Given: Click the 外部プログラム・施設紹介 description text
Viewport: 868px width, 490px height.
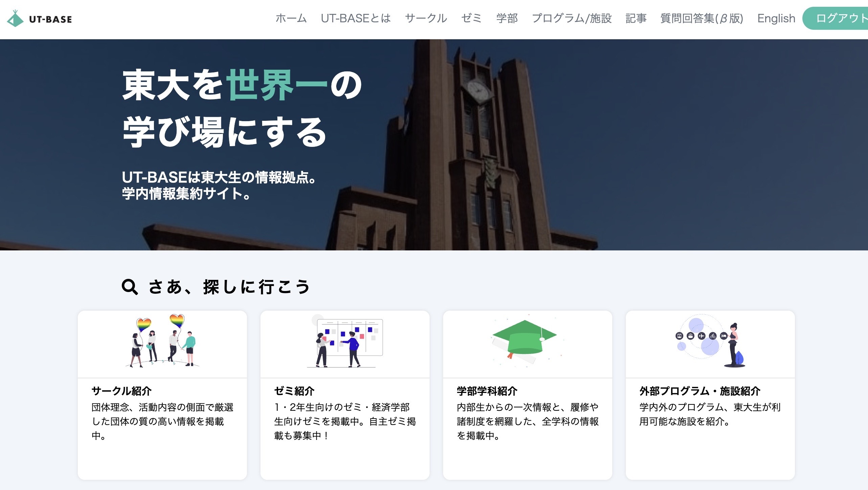Looking at the screenshot, I should (x=710, y=414).
